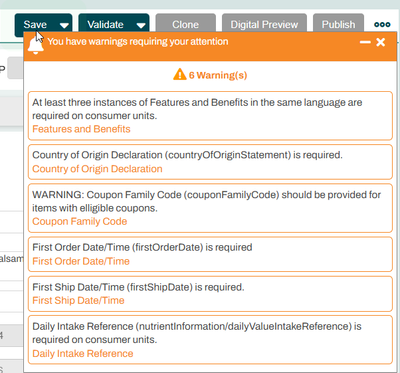Screen dimensions: 400x373
Task: Click 'You have warnings requiring your attention' header
Action: point(138,42)
